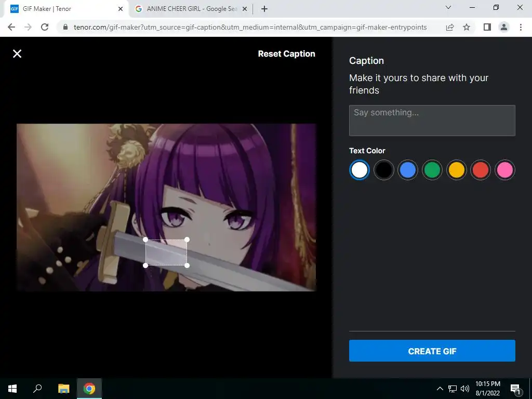Bookmark this page with star icon

(467, 27)
